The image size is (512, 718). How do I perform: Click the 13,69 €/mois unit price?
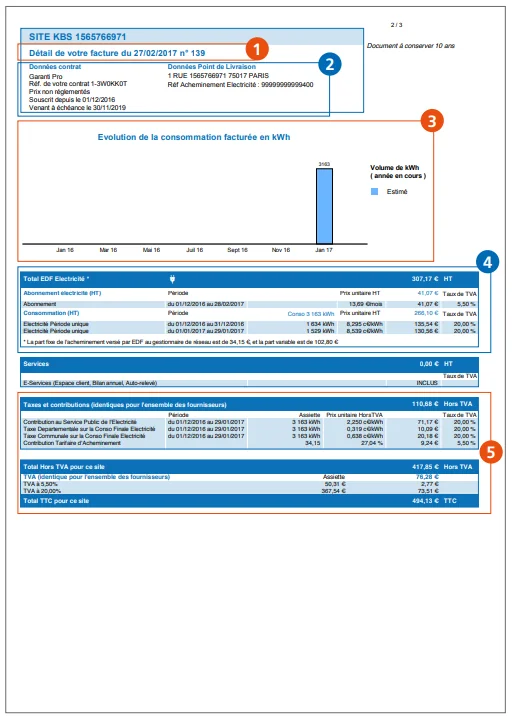pos(365,304)
